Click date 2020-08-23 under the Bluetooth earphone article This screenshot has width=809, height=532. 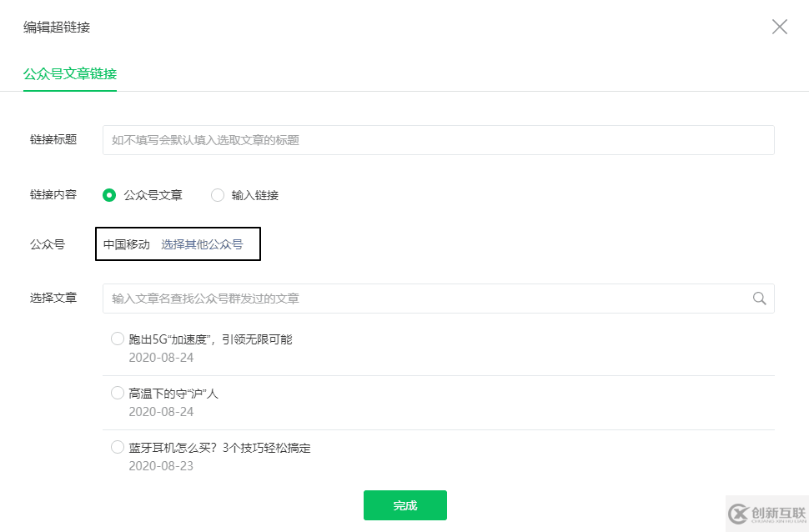pyautogui.click(x=161, y=466)
